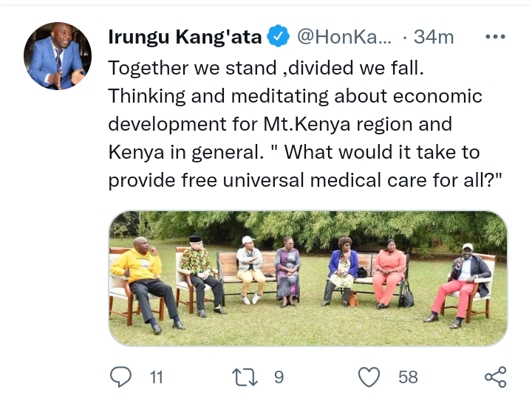Click the reply count 11
This screenshot has height=398, width=532.
coord(157,377)
